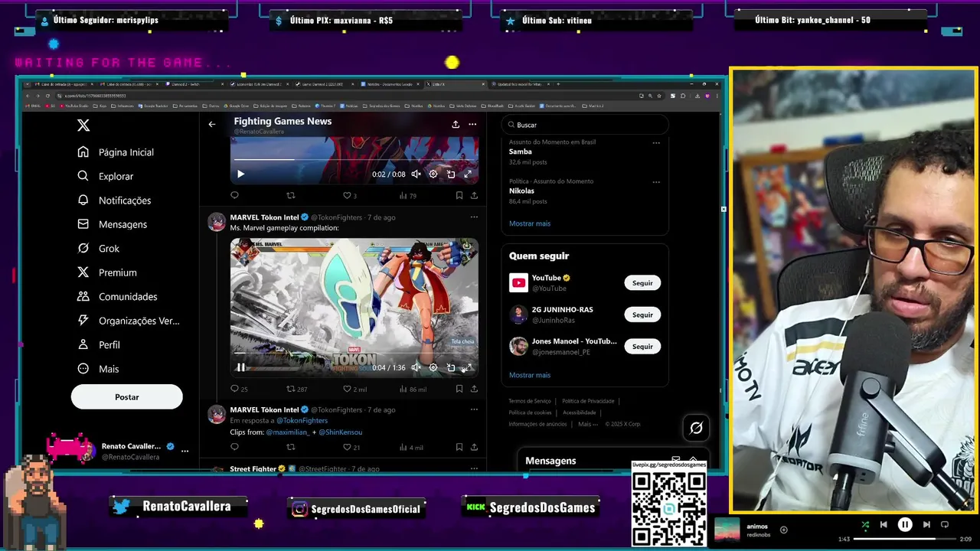Follow 2G JUNINHO-RAS account
Image resolution: width=980 pixels, height=551 pixels.
(x=642, y=315)
